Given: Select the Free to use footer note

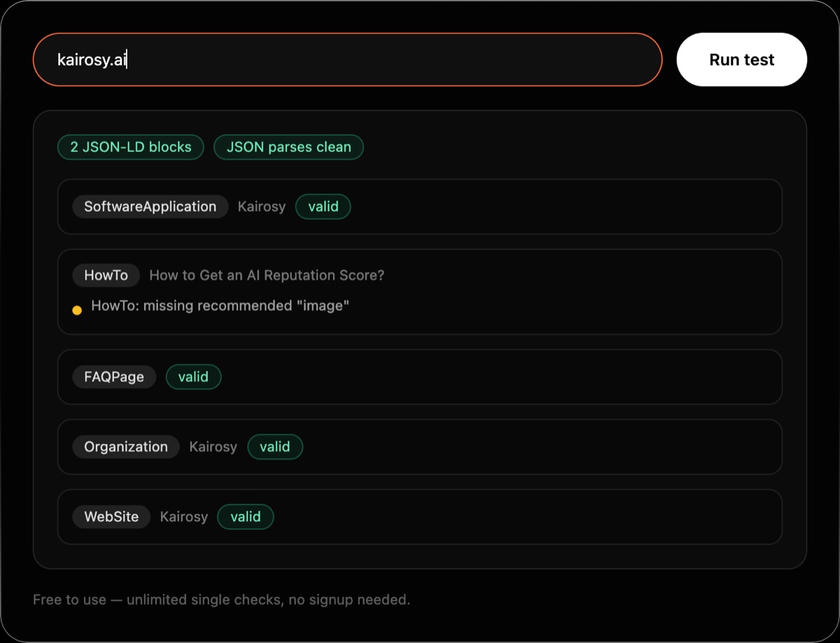Looking at the screenshot, I should (221, 600).
